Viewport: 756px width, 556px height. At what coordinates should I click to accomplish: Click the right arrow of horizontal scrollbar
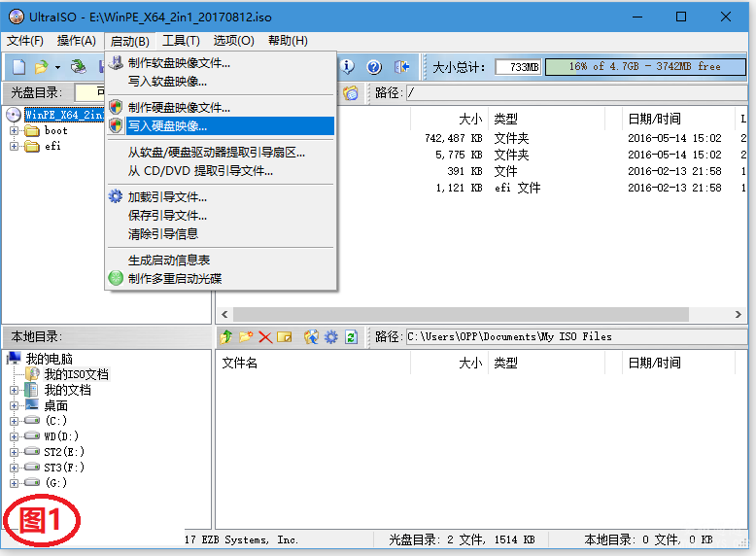tap(739, 314)
